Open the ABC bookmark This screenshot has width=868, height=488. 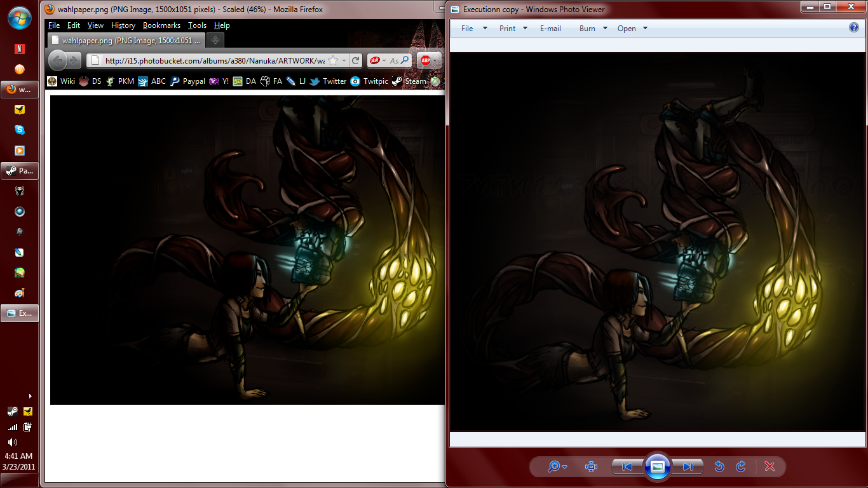[152, 81]
